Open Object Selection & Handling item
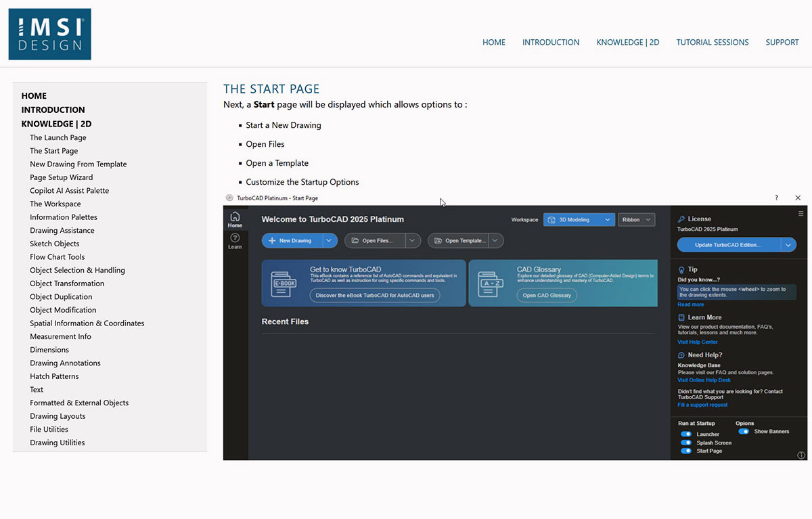The width and height of the screenshot is (812, 519). (77, 270)
